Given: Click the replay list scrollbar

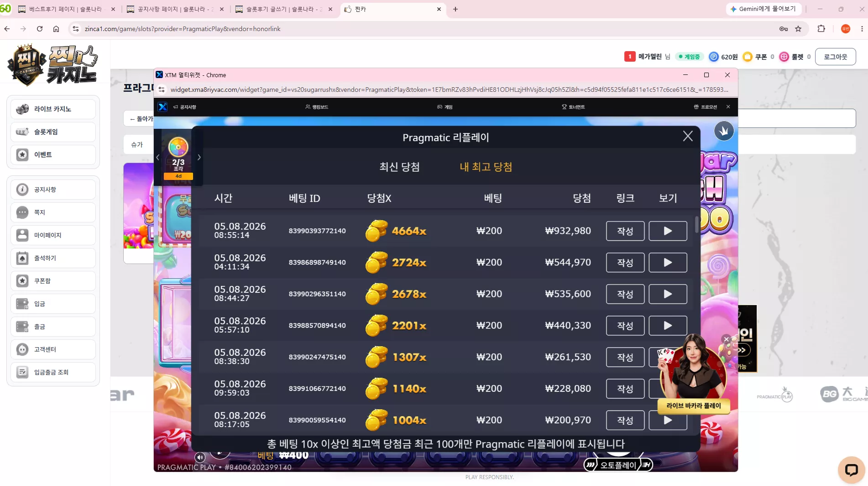Looking at the screenshot, I should (696, 224).
